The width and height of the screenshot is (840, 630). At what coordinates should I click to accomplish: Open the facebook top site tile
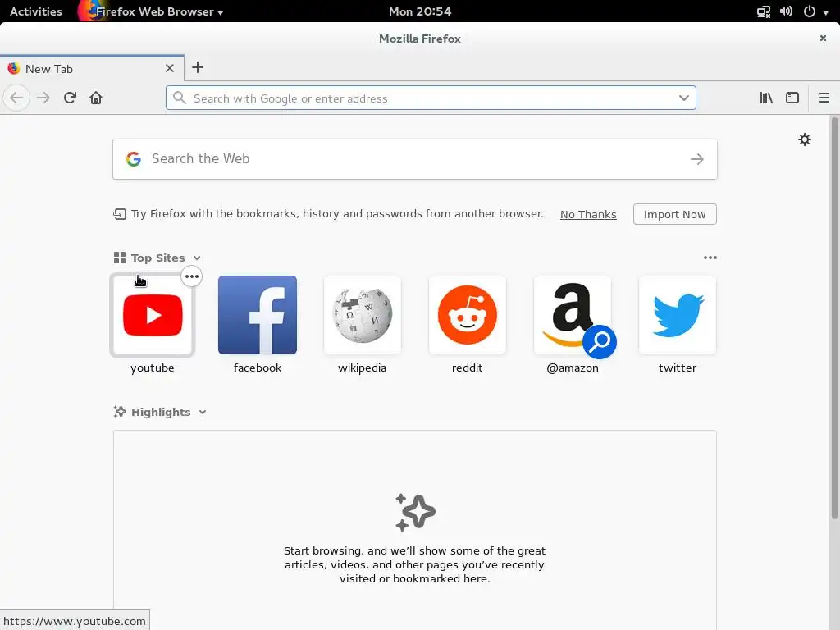(x=257, y=315)
